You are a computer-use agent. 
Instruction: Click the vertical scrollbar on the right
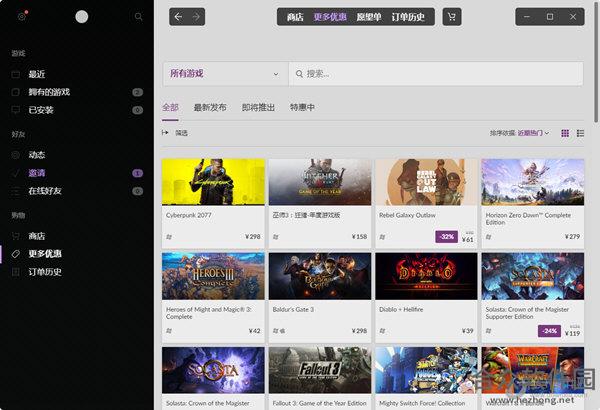pyautogui.click(x=596, y=61)
